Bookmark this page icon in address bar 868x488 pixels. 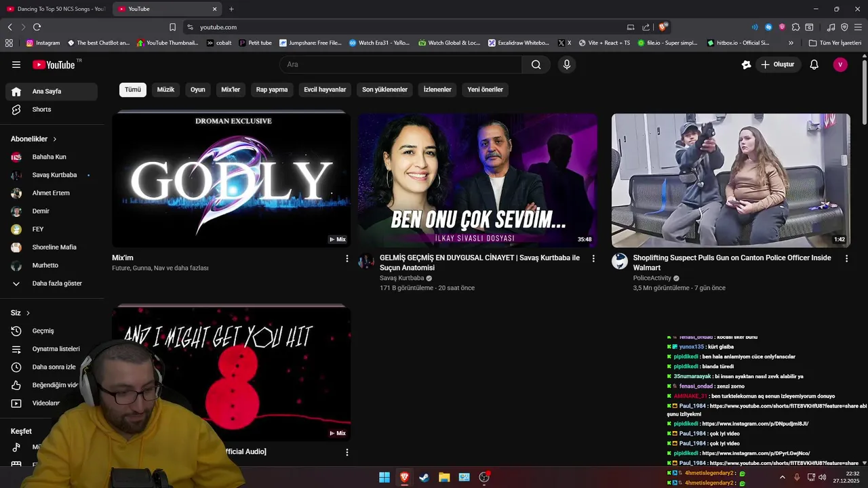[x=172, y=27]
